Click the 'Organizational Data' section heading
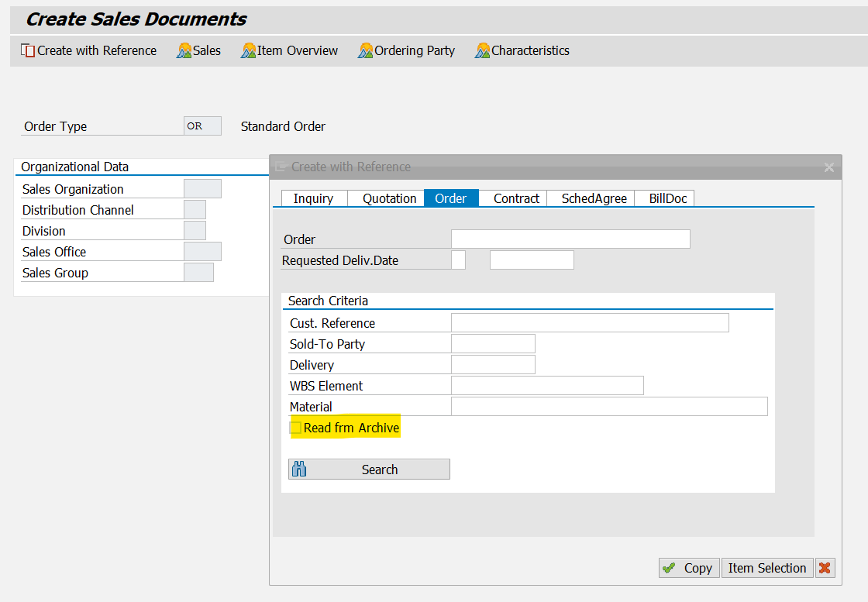Screen dimensions: 868x602 [74, 167]
